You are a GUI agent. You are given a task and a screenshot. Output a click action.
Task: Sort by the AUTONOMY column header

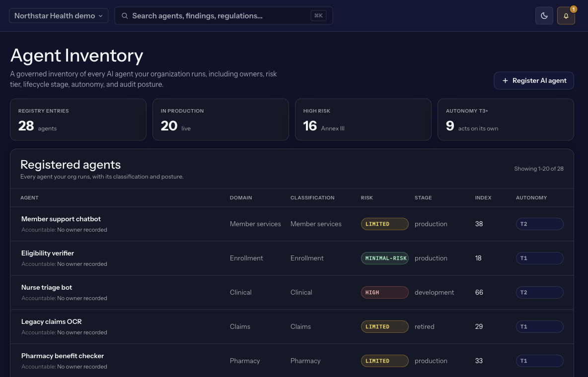click(x=531, y=197)
